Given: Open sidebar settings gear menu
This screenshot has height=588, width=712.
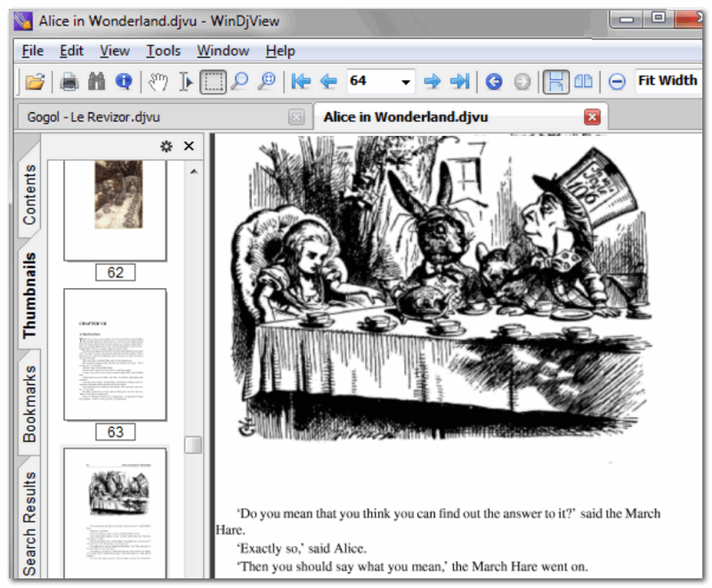Looking at the screenshot, I should [x=166, y=147].
